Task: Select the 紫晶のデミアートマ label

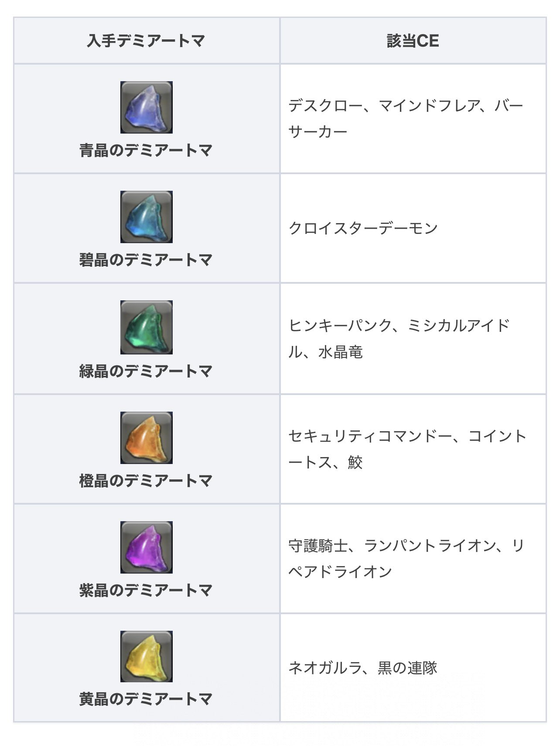Action: 146,590
